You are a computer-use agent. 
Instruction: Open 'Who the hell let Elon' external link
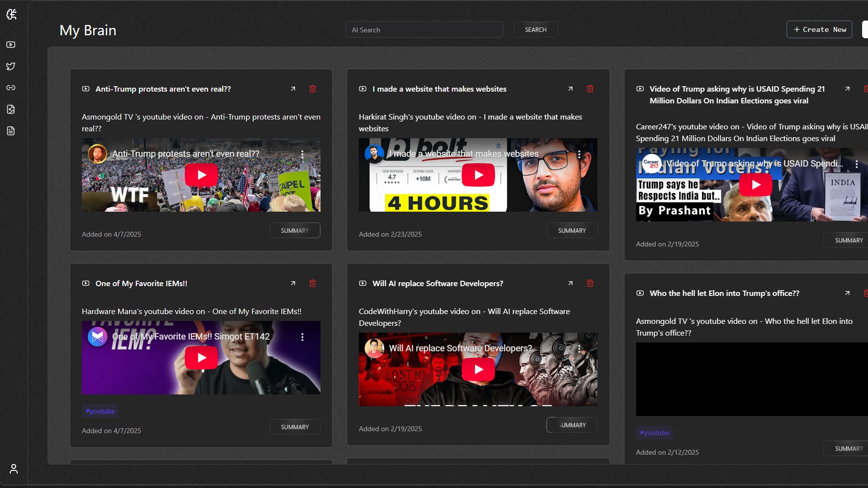coord(847,293)
